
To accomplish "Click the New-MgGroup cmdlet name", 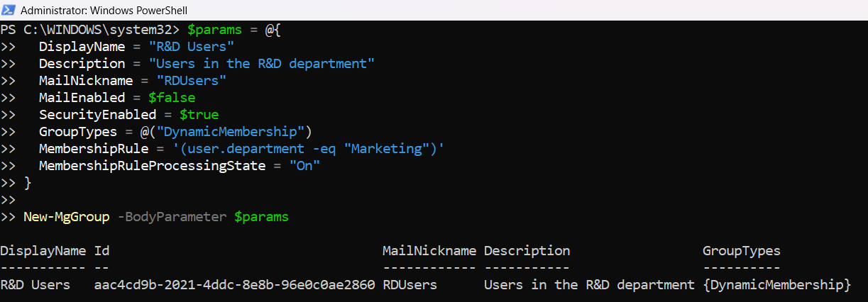I will point(67,217).
